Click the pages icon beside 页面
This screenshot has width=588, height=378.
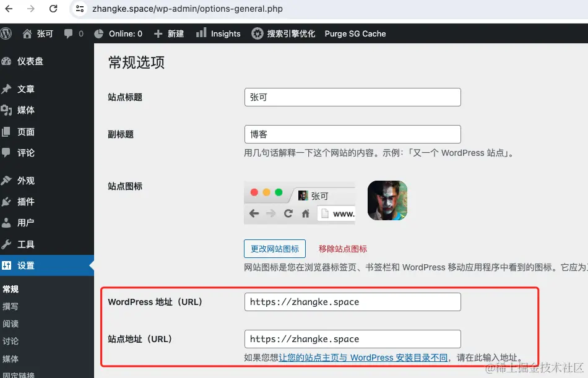6,132
